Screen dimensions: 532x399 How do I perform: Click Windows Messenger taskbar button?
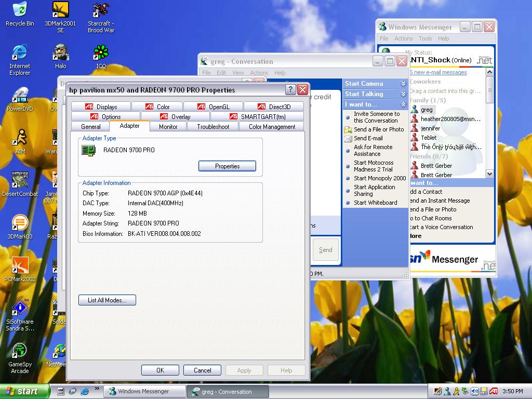tap(144, 391)
